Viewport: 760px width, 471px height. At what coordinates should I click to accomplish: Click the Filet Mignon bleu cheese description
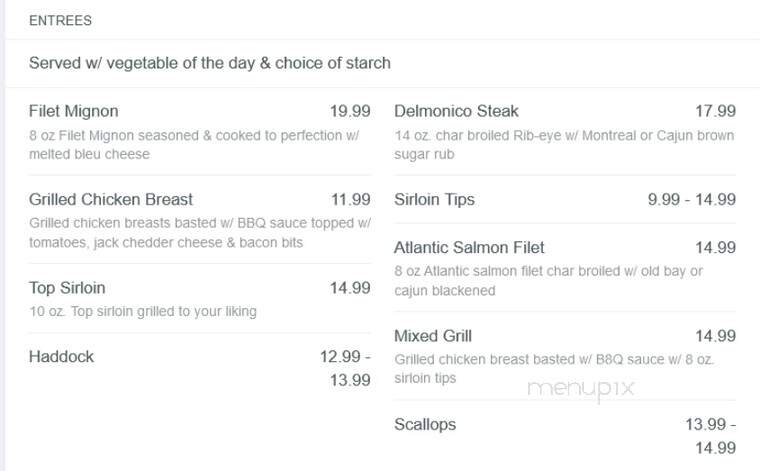(194, 144)
